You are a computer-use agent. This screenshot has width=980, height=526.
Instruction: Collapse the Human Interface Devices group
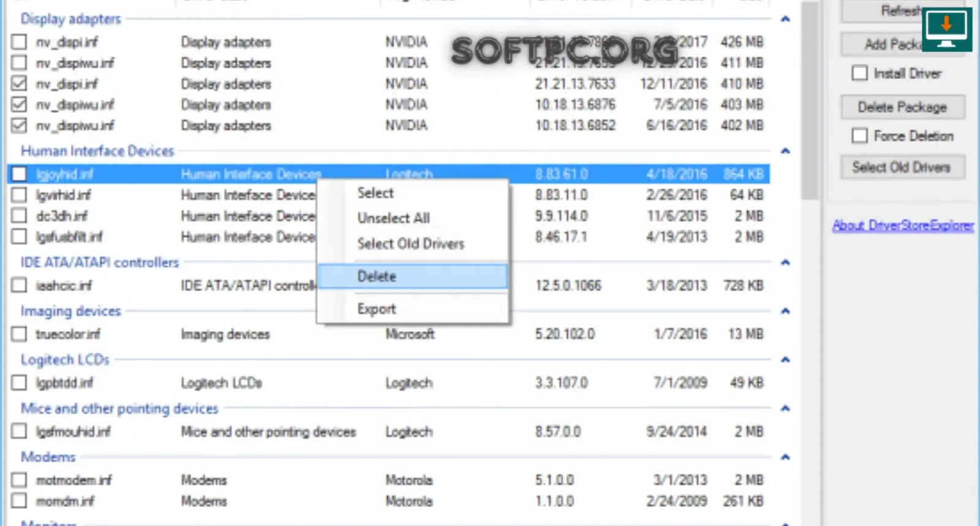[x=785, y=151]
